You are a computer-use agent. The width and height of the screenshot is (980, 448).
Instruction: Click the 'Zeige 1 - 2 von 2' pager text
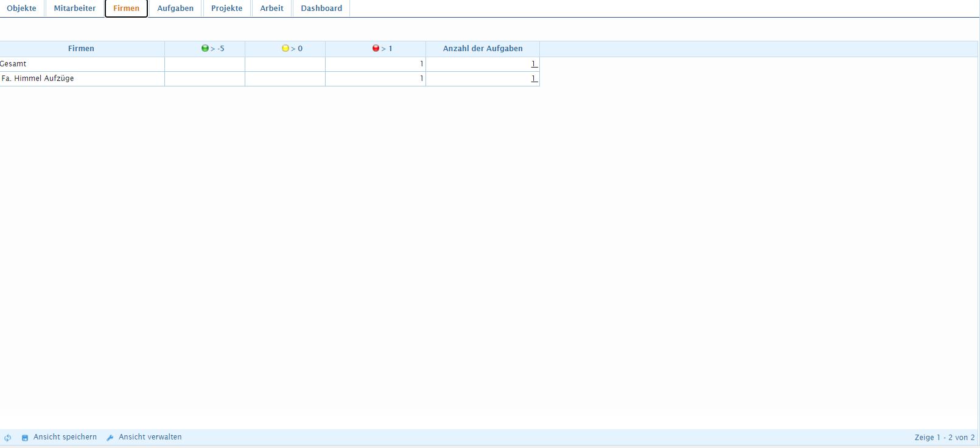(x=945, y=438)
